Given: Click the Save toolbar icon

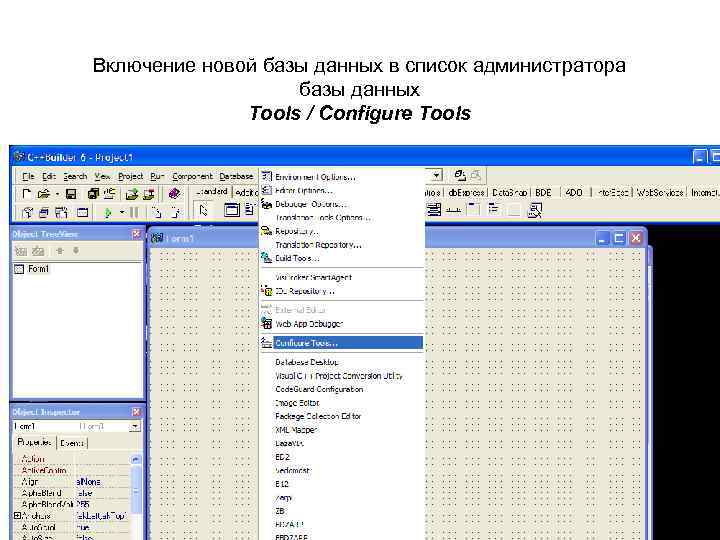Looking at the screenshot, I should coord(71,194).
